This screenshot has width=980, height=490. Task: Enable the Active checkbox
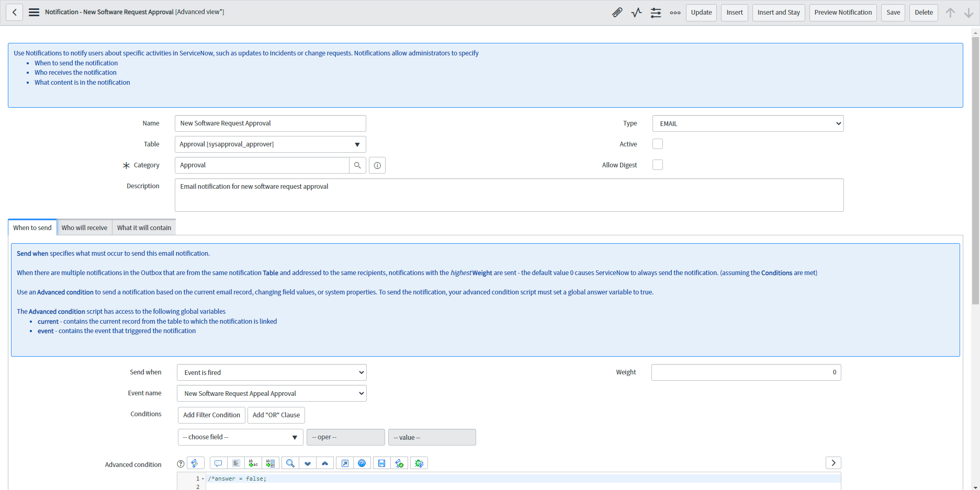click(x=658, y=144)
